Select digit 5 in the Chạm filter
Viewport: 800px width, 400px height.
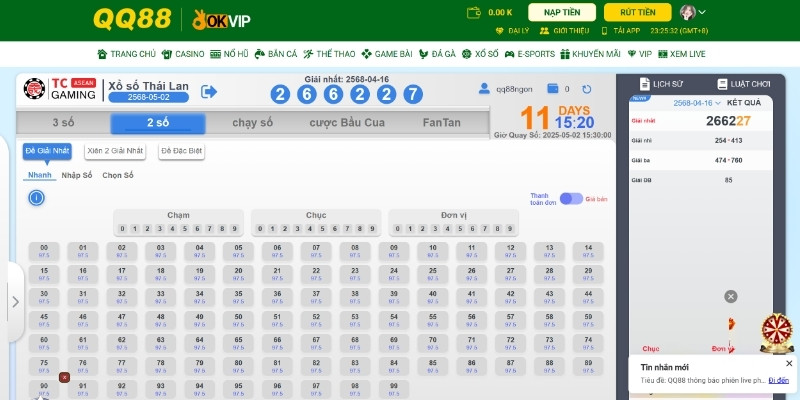(185, 229)
